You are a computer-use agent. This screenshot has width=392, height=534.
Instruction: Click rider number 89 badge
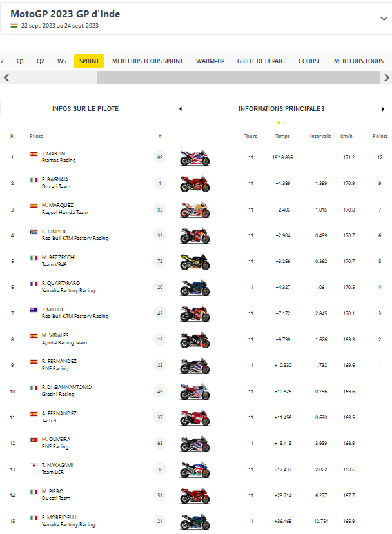click(x=160, y=157)
